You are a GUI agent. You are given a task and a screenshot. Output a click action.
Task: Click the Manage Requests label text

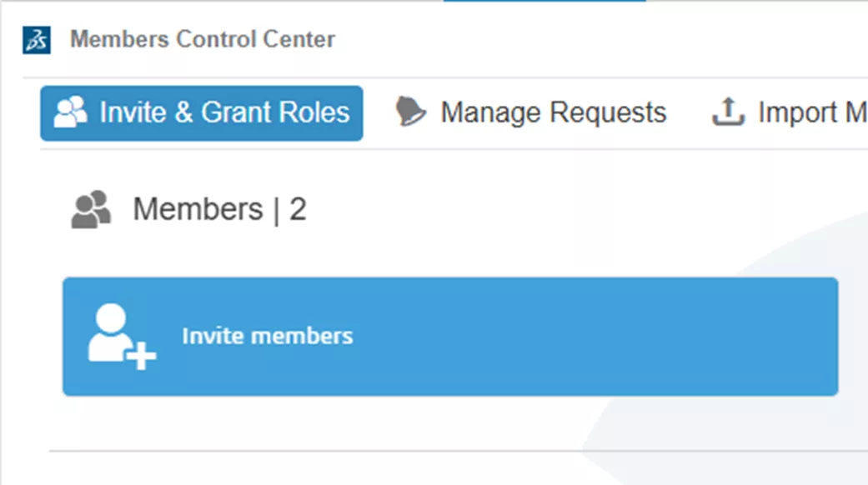(553, 111)
